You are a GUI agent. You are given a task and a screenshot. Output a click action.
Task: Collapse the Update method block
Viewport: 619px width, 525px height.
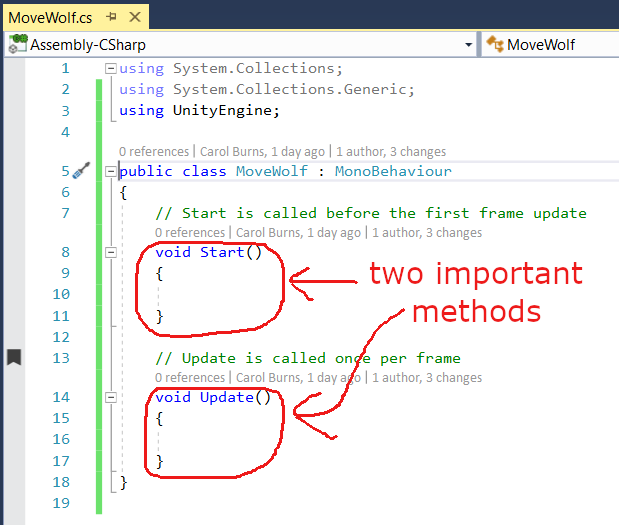(x=111, y=397)
